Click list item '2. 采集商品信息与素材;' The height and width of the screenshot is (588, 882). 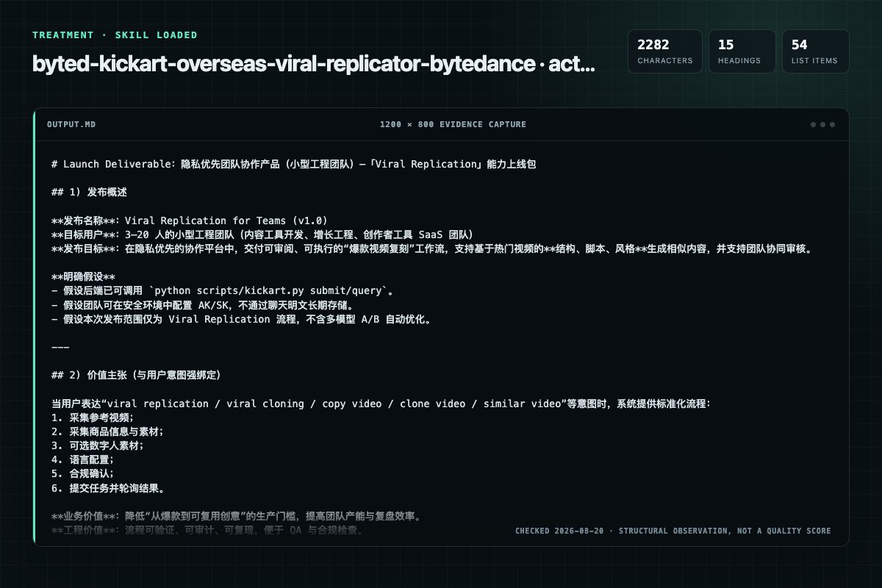point(108,431)
